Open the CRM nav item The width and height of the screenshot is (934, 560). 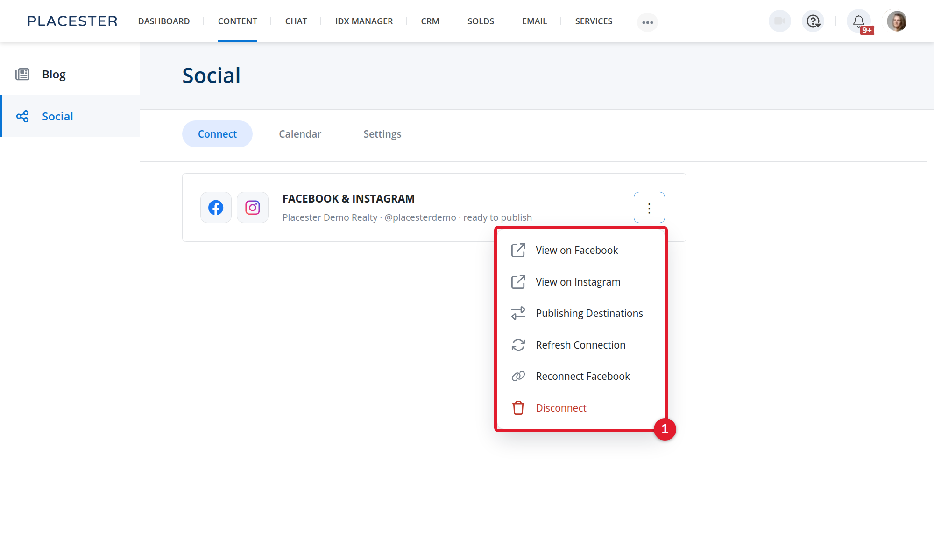(430, 21)
